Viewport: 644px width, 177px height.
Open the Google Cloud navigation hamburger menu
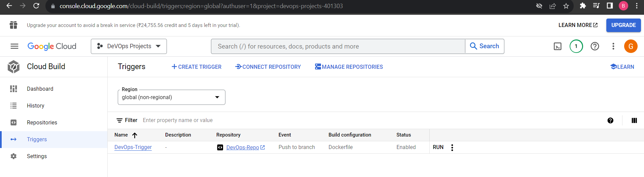click(x=14, y=46)
